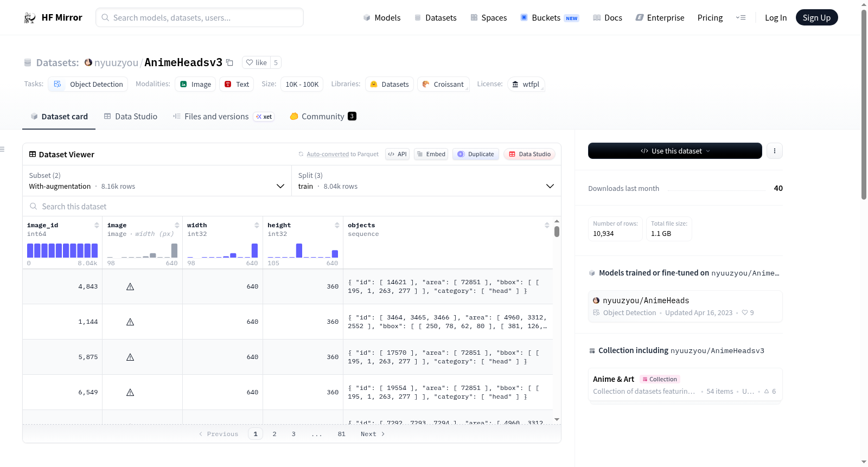Click the height column histogram
Viewport: 868px width, 467px height.
303,251
